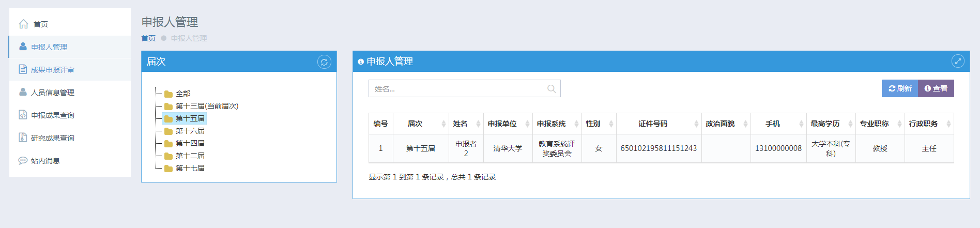The image size is (980, 228).
Task: Sort table by 行政职务 column
Action: [929, 124]
